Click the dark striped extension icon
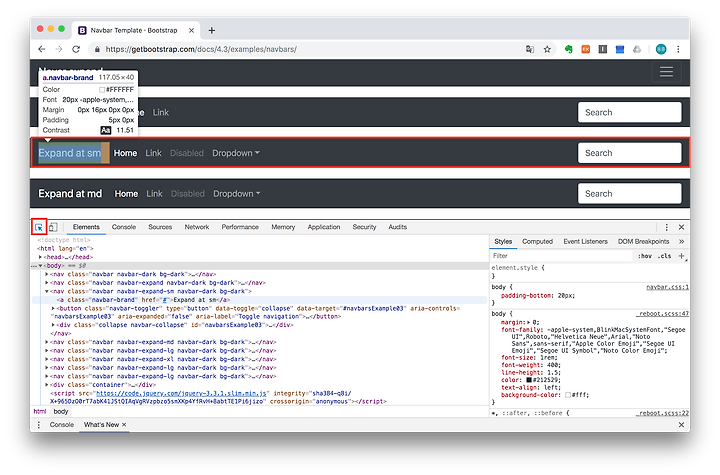This screenshot has width=720, height=475. coord(602,49)
